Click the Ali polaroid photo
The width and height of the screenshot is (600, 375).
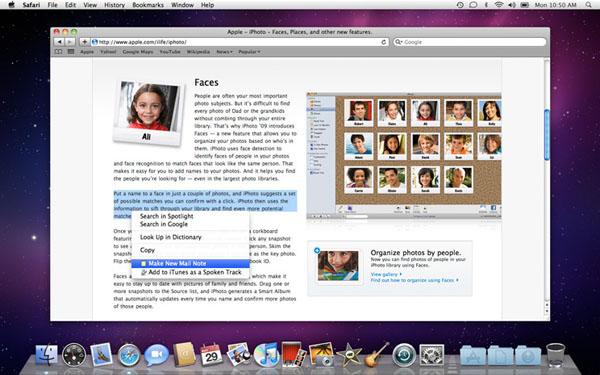(x=148, y=112)
